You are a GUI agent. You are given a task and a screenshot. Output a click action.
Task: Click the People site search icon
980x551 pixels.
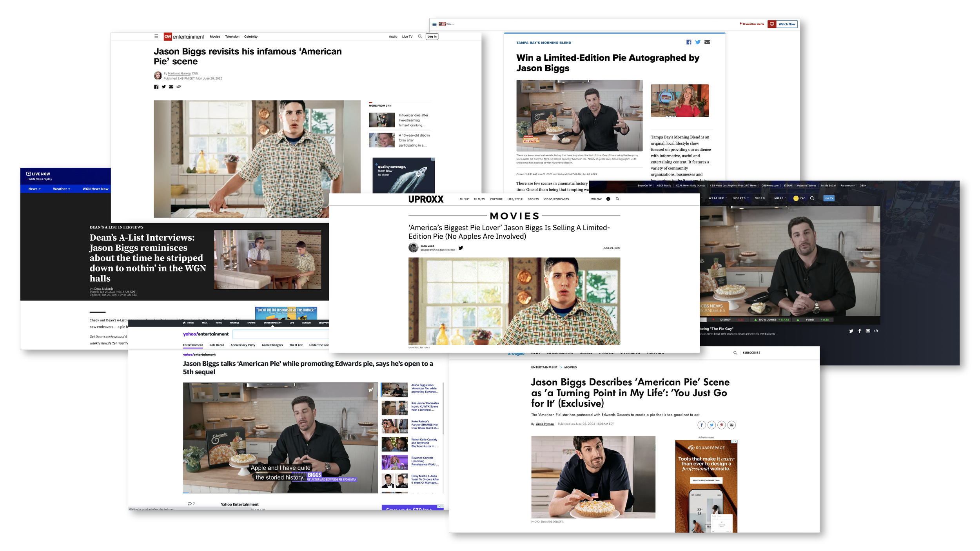735,353
